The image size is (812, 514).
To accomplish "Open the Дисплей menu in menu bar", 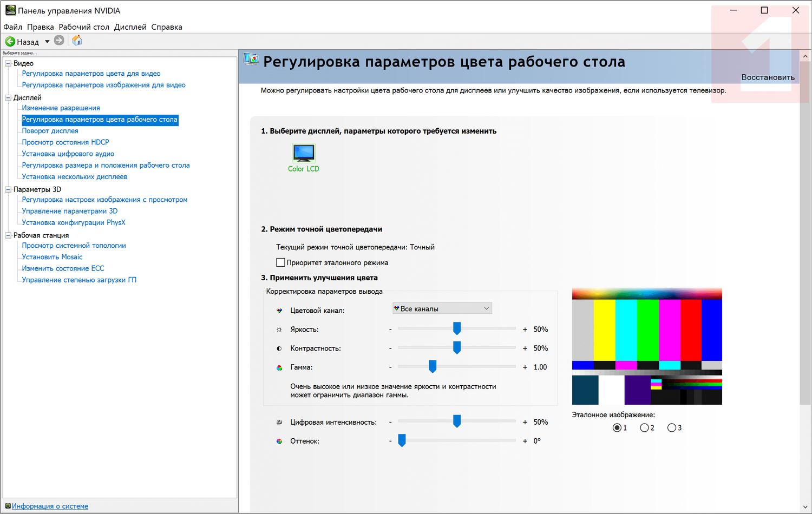I will point(130,27).
